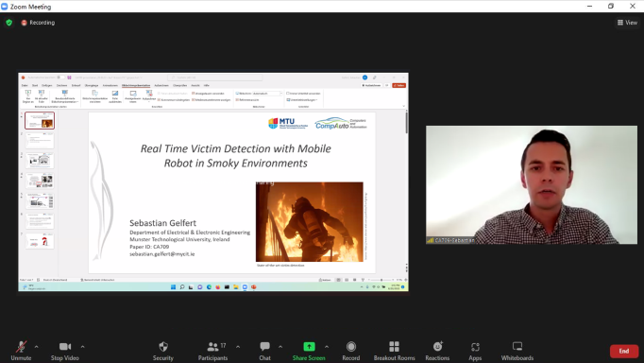Click the red End meeting button

click(624, 351)
